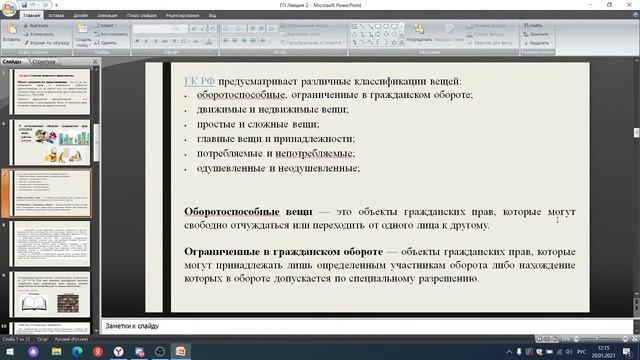Click the Вставить paste button
640x360 pixels.
pyautogui.click(x=11, y=33)
